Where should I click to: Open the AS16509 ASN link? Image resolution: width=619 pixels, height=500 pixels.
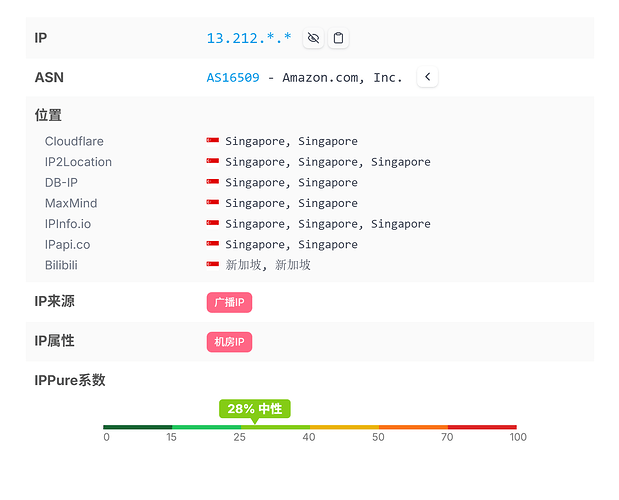pyautogui.click(x=233, y=77)
